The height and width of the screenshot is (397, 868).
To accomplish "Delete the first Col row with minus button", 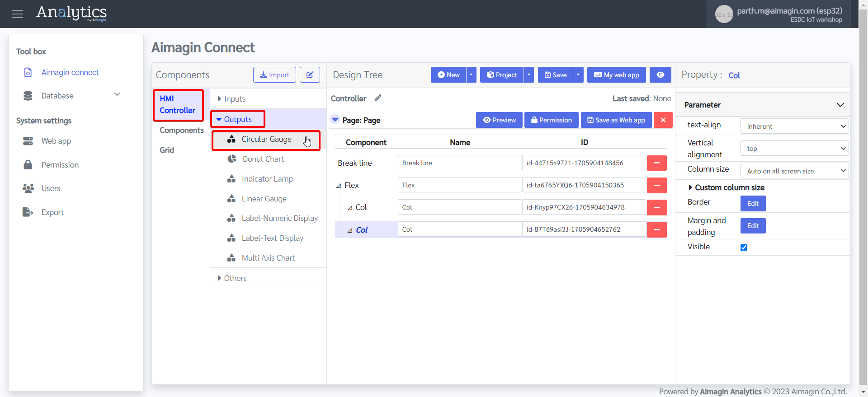I will click(657, 207).
